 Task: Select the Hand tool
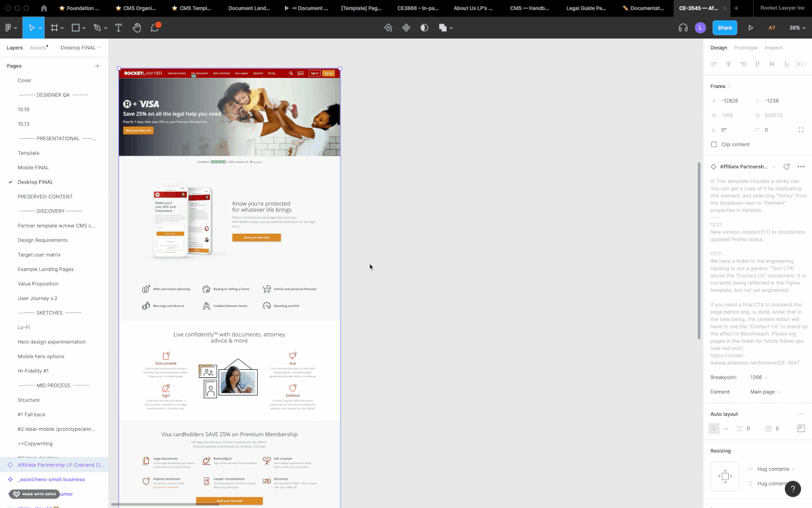137,28
